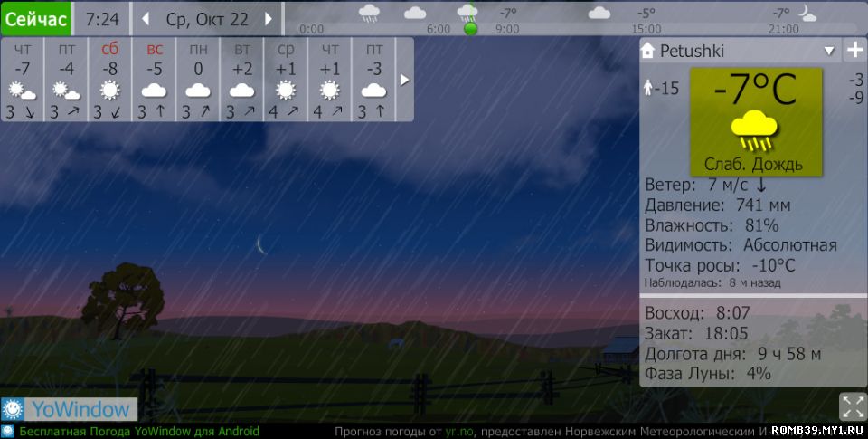Click 15:00 on the time scale
The height and width of the screenshot is (439, 868).
pyautogui.click(x=646, y=29)
